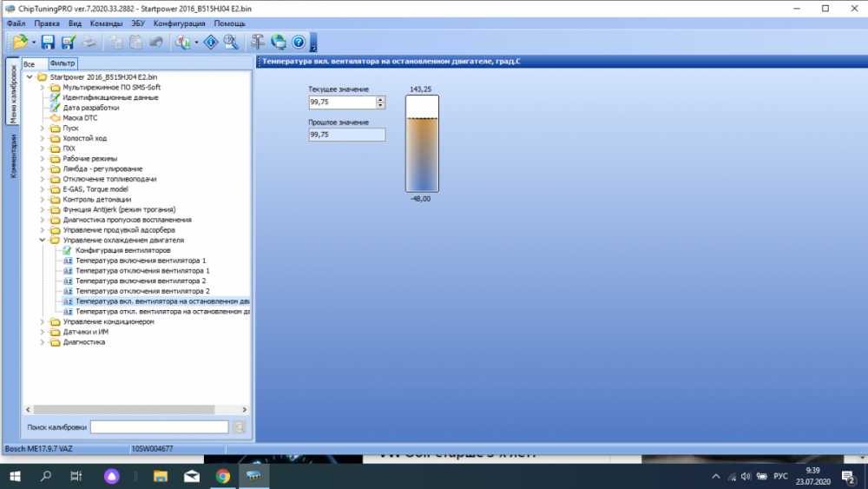Click the magnifier search toolbar icon
This screenshot has width=868, height=489.
click(231, 42)
